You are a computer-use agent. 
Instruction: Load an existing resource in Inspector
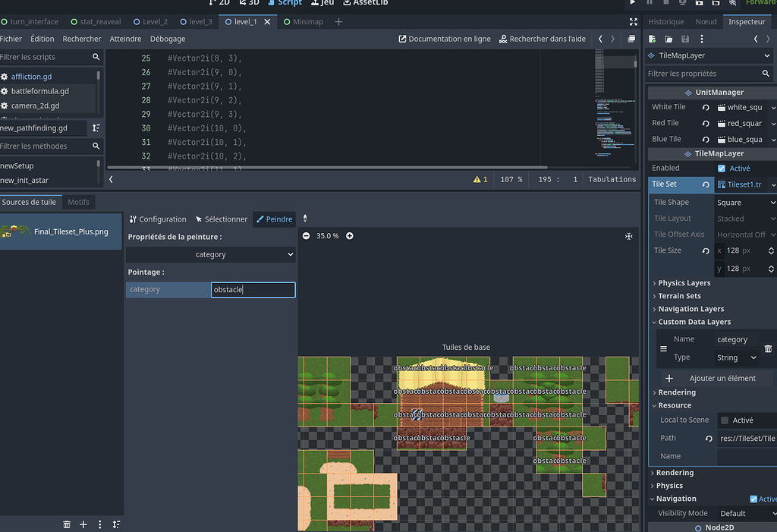coord(668,39)
